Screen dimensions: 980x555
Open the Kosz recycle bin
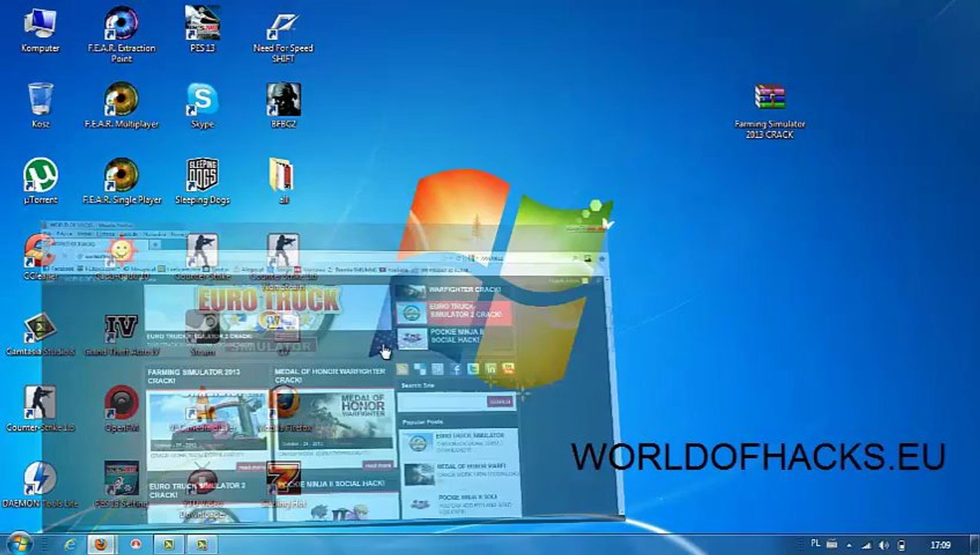(x=40, y=106)
